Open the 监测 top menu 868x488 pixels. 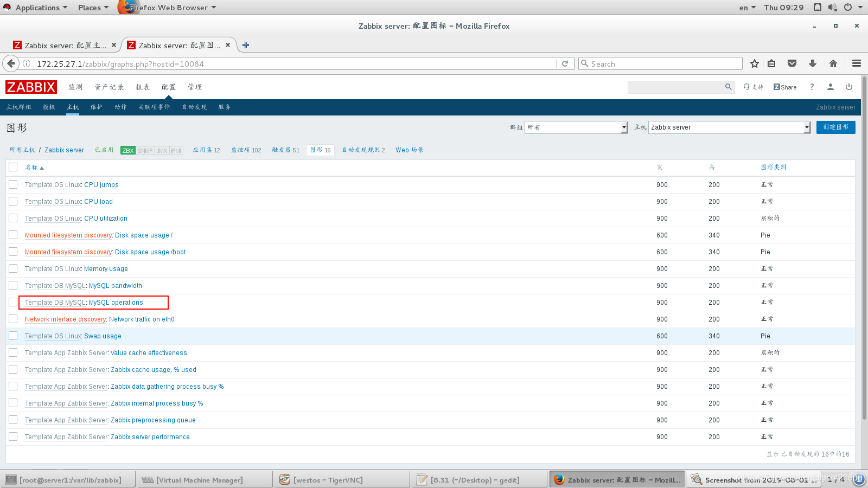pyautogui.click(x=75, y=87)
